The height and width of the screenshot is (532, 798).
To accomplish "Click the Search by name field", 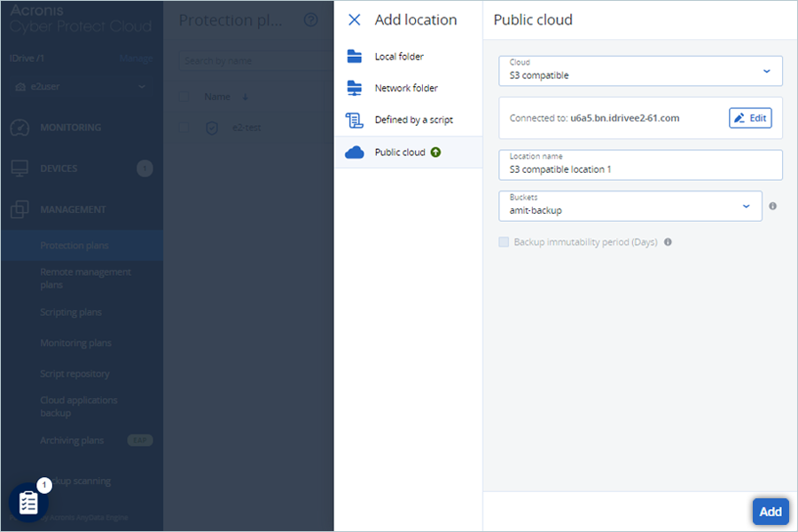I will [x=256, y=60].
